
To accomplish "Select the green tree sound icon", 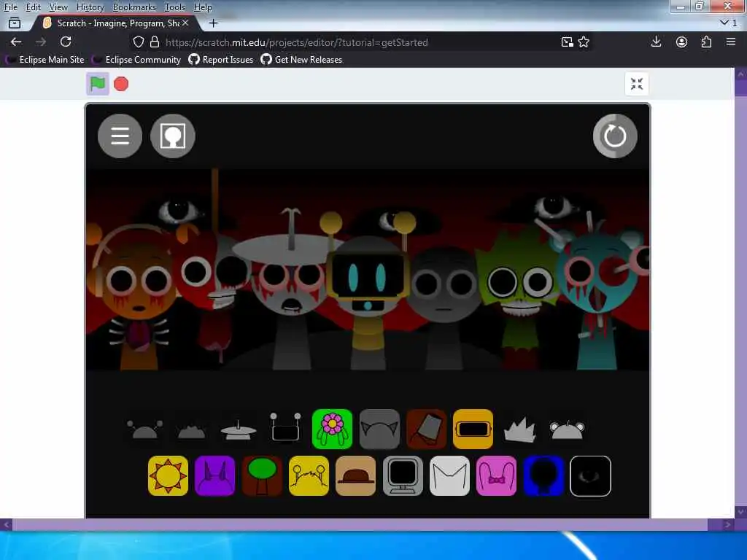I will click(262, 475).
